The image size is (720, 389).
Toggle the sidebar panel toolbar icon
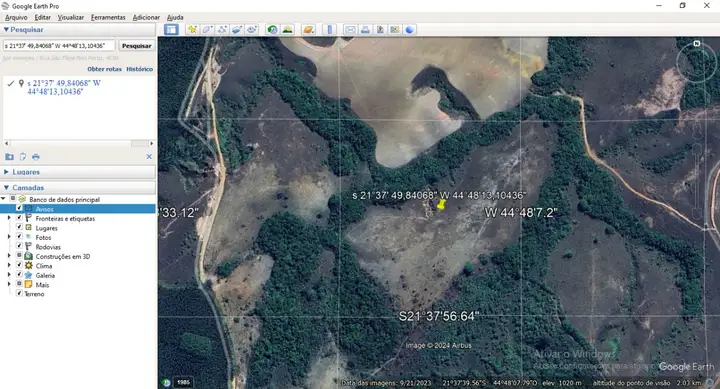pos(171,29)
